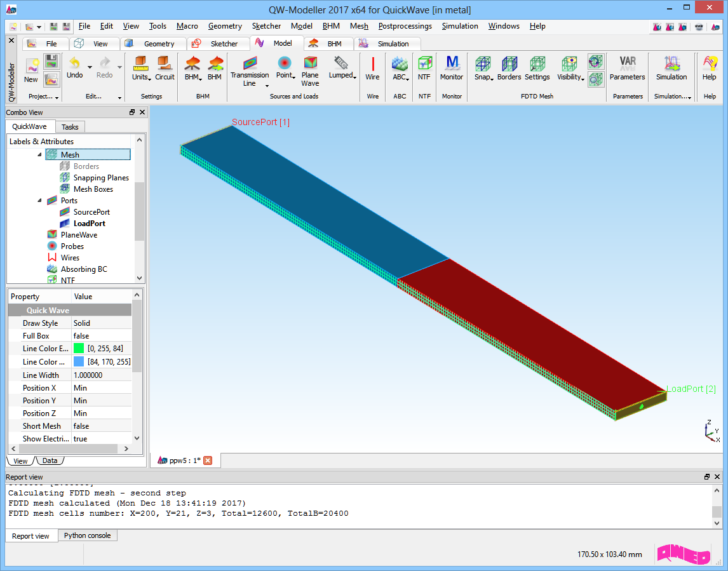Expand the Simulation group options arrow

(x=689, y=97)
